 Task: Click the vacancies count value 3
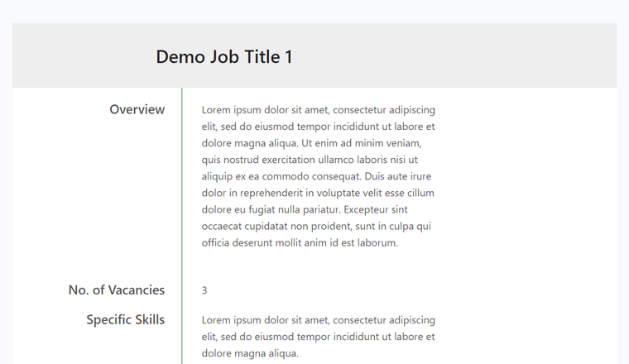[204, 290]
